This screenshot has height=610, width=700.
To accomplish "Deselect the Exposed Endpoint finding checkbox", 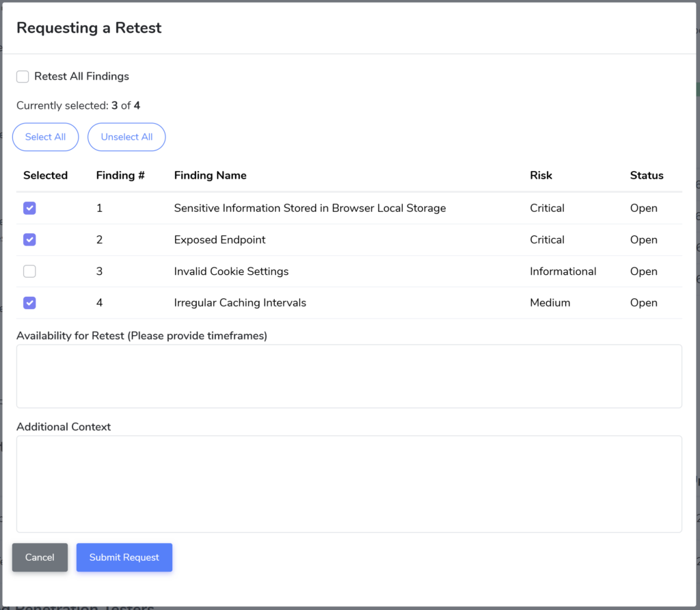I will (x=29, y=240).
